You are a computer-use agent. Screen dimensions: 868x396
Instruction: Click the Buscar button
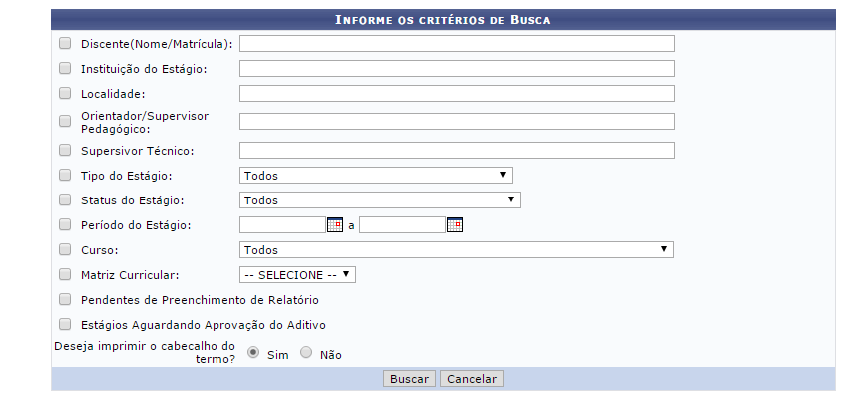[409, 379]
